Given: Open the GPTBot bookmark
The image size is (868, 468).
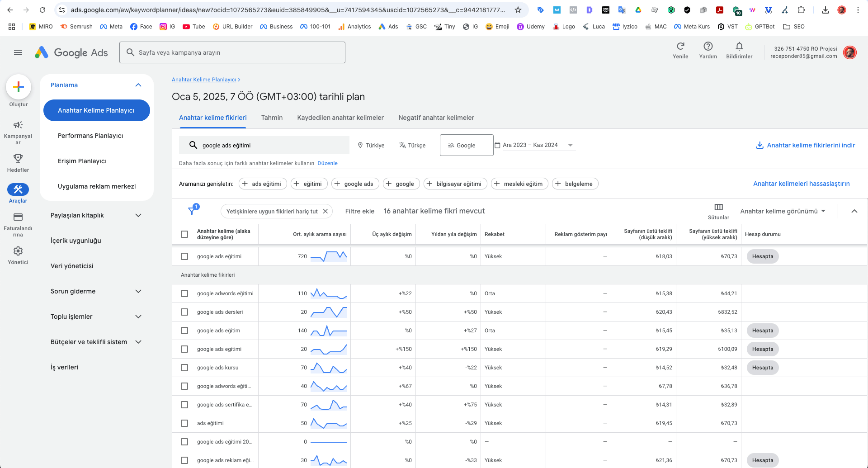Looking at the screenshot, I should pyautogui.click(x=760, y=27).
